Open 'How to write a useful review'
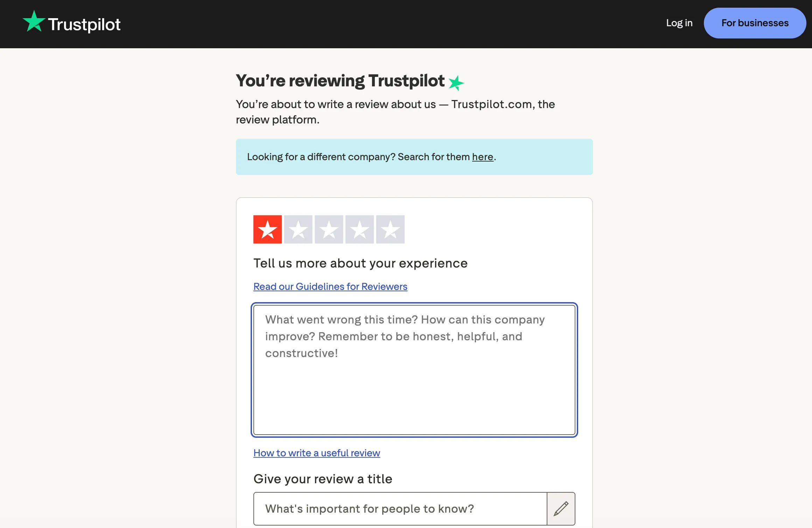812x528 pixels. [x=316, y=453]
